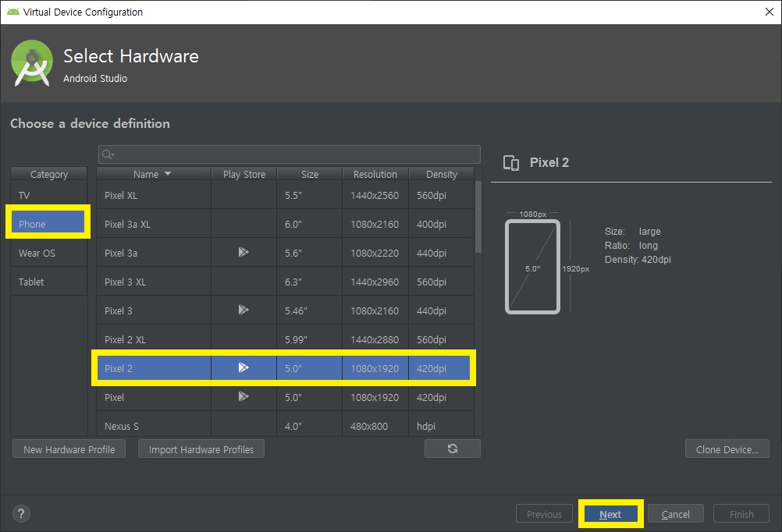Screen dimensions: 782x532
Task: Click the Cancel button
Action: coord(675,514)
